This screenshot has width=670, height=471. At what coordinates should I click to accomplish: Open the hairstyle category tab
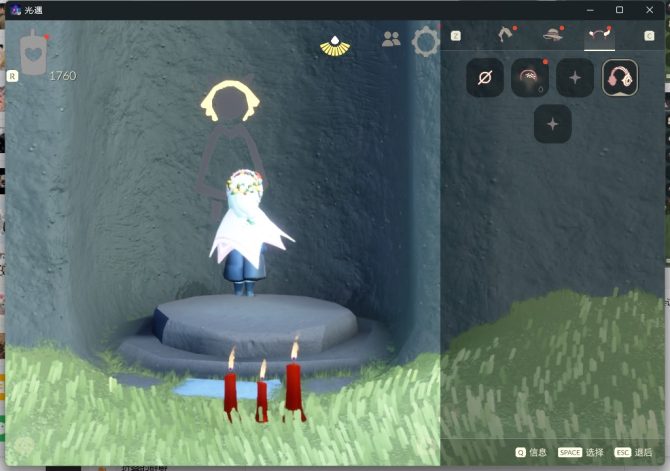tap(505, 34)
